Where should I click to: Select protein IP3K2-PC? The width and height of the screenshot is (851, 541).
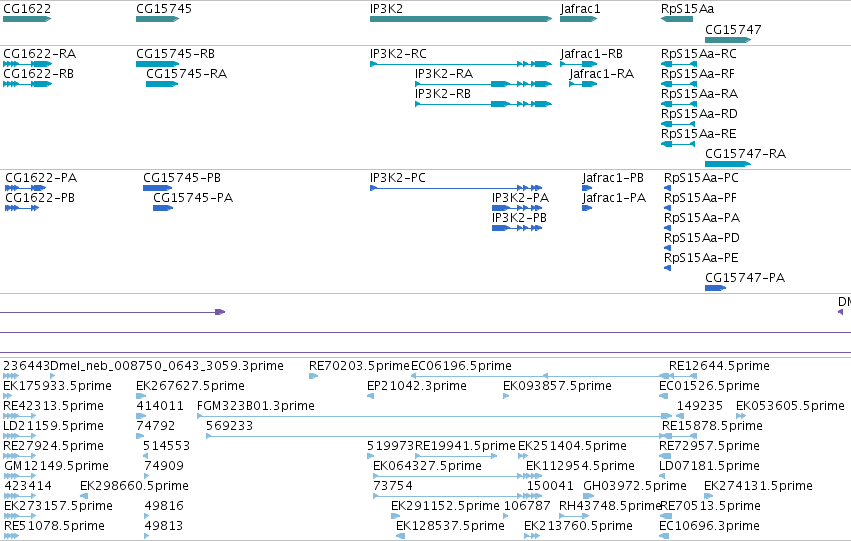[398, 178]
